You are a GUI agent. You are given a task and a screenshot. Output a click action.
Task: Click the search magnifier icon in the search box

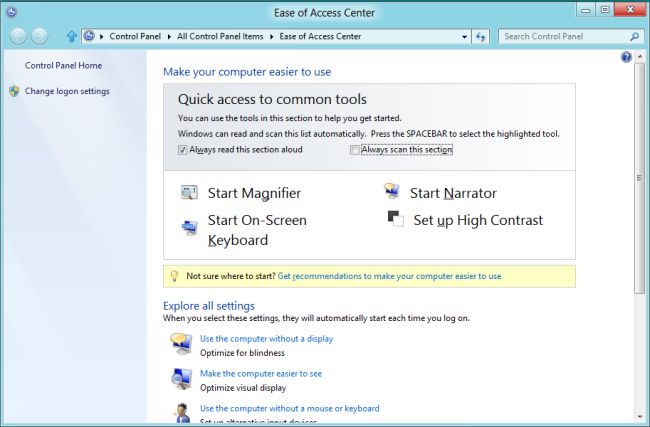tap(634, 36)
